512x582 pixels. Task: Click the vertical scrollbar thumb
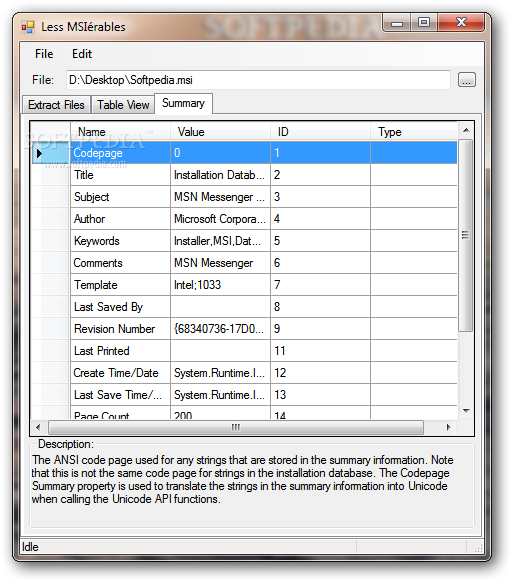click(x=465, y=235)
